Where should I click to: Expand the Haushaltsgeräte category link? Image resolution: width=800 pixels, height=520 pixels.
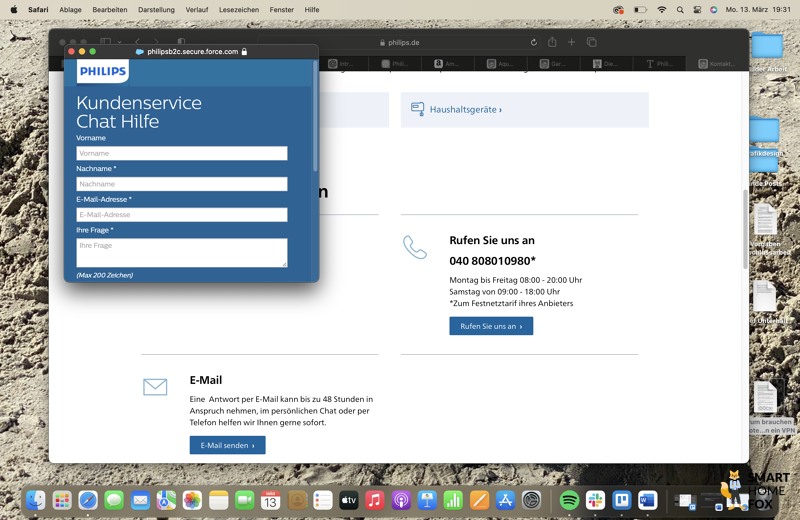(465, 110)
